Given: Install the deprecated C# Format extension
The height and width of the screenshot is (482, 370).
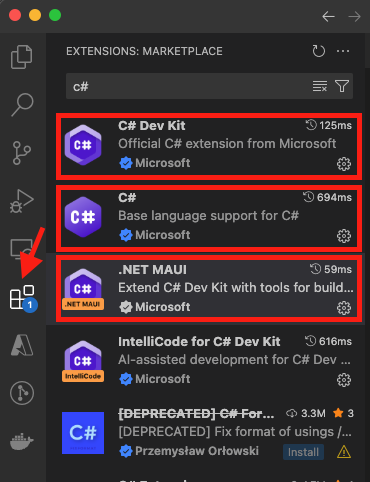Looking at the screenshot, I should (x=303, y=452).
